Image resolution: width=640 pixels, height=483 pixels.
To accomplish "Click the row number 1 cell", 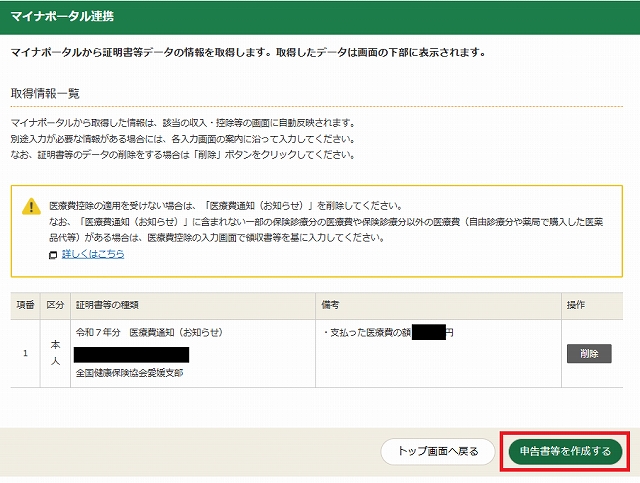I will pos(25,352).
